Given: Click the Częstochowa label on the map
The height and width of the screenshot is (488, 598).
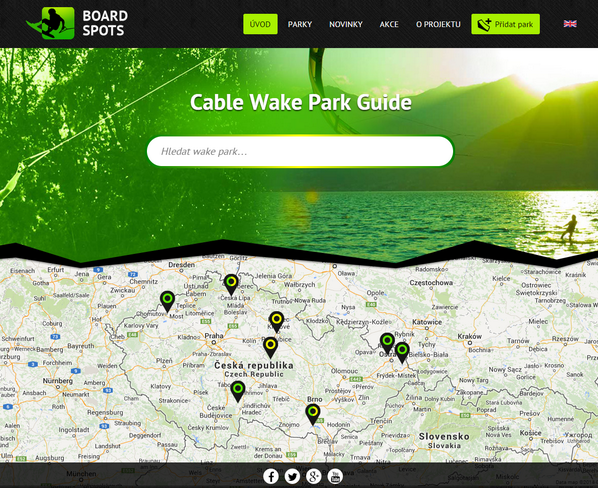Looking at the screenshot, I should 431,283.
